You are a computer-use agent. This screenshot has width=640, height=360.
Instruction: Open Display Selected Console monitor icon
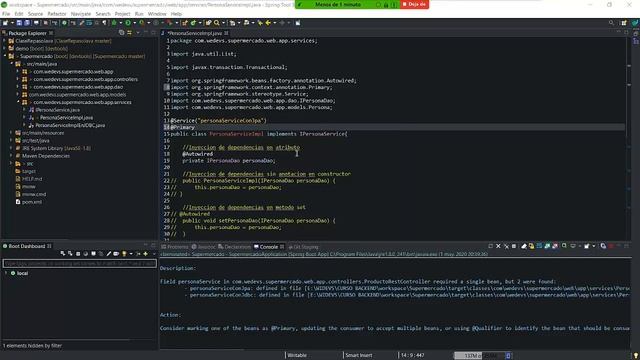(573, 246)
